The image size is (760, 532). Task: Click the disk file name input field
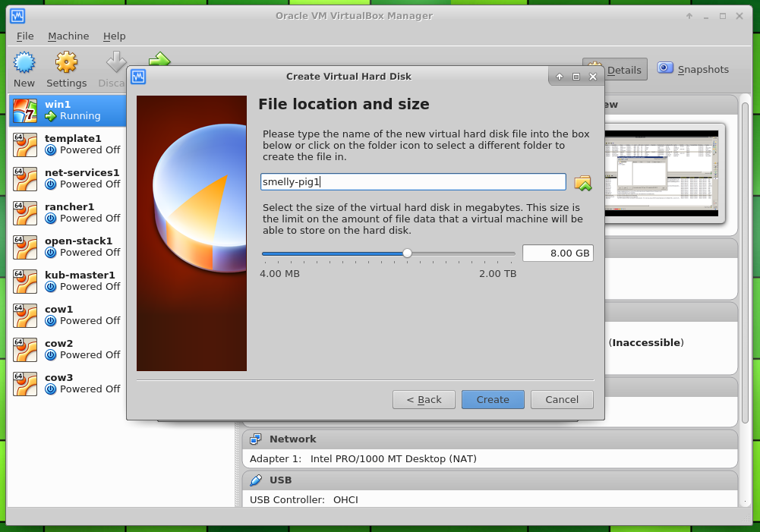(413, 181)
